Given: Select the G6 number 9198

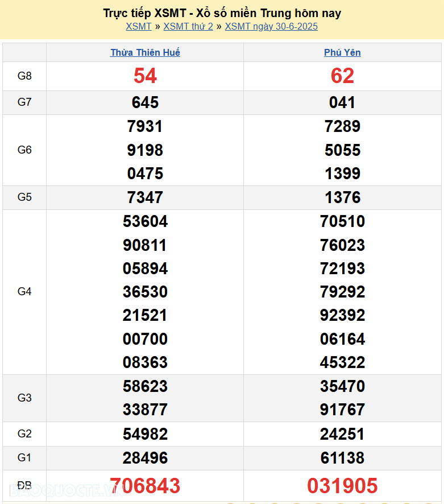Looking at the screenshot, I should pyautogui.click(x=145, y=150).
